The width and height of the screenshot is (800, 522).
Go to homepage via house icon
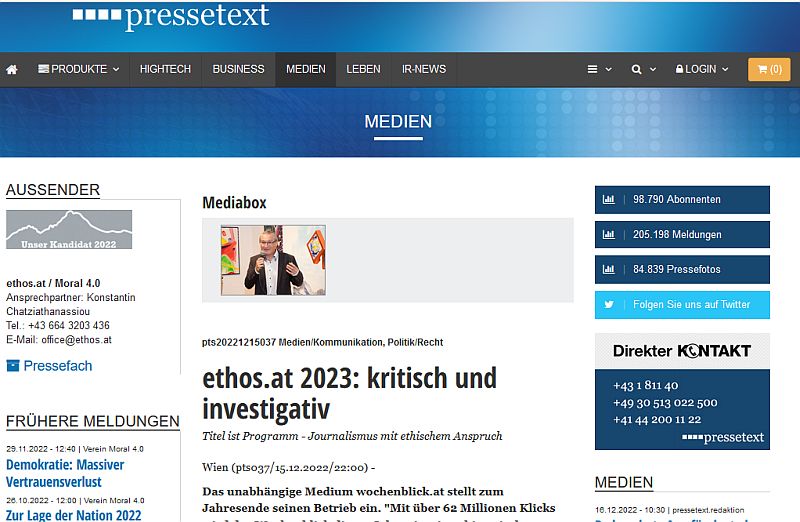point(12,69)
